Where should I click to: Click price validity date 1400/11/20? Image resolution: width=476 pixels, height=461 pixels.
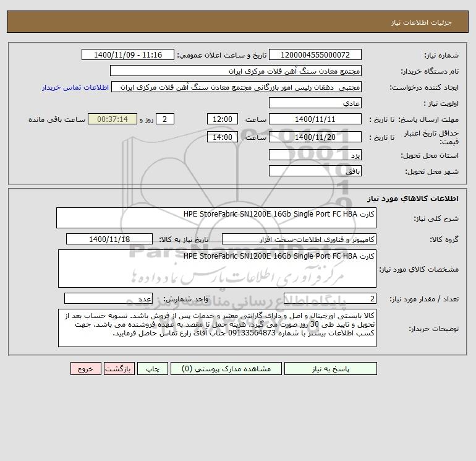315,137
